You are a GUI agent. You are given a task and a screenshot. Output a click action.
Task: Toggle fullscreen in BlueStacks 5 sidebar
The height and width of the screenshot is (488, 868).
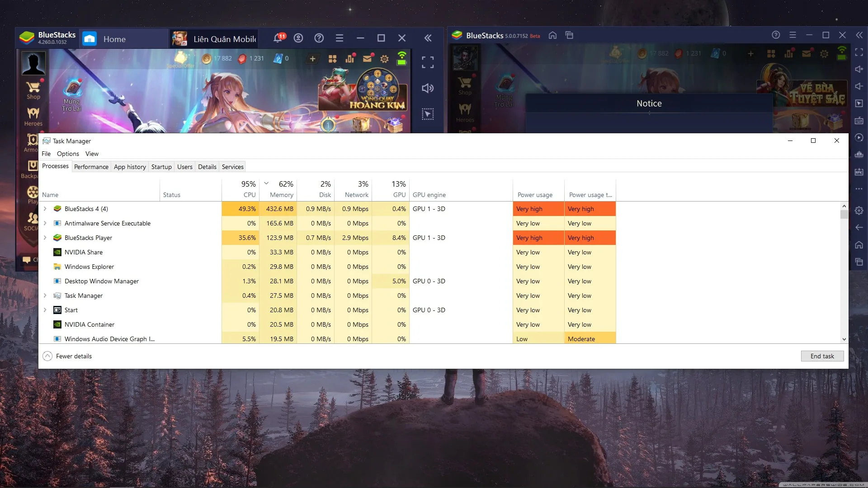point(859,52)
